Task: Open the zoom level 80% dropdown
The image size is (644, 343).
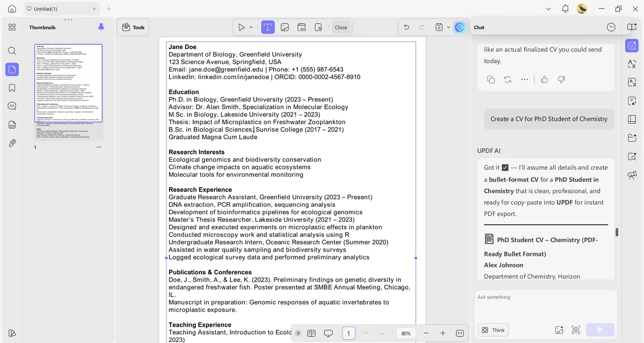Action: tap(406, 334)
